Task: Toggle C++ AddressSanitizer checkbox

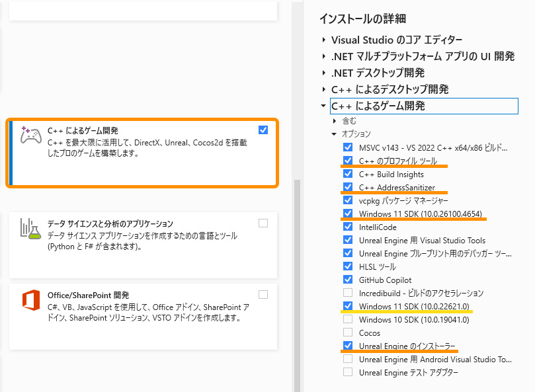Action: pyautogui.click(x=348, y=187)
